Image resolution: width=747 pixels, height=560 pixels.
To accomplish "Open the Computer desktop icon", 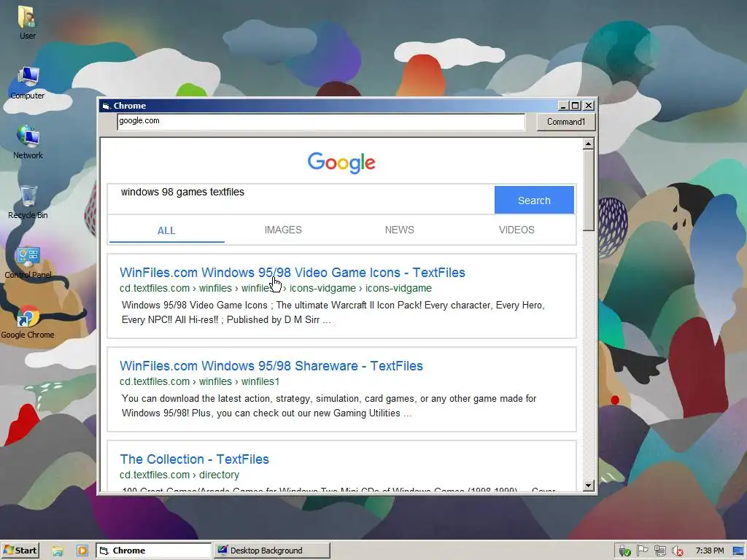I will [28, 82].
